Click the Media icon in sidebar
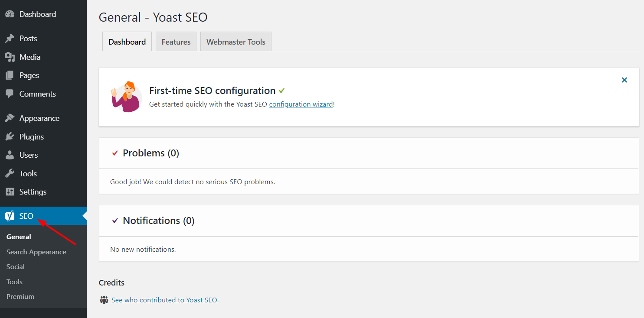 (10, 57)
